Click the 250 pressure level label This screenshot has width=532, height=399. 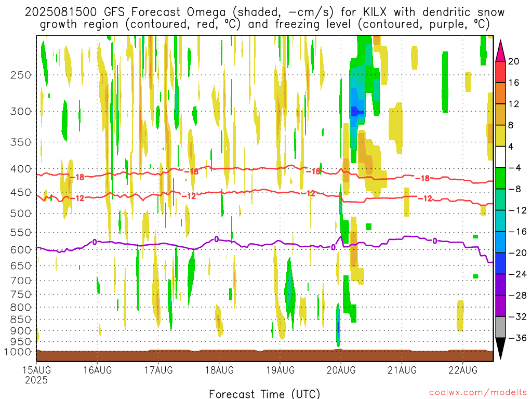click(x=21, y=75)
